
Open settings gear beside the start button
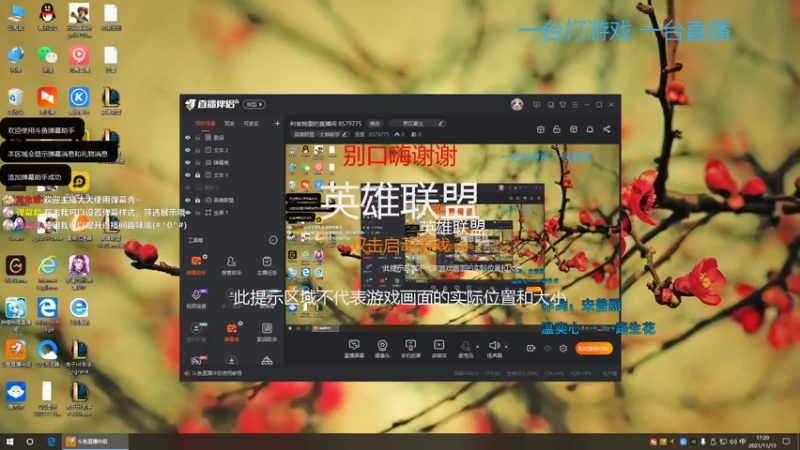pyautogui.click(x=563, y=348)
